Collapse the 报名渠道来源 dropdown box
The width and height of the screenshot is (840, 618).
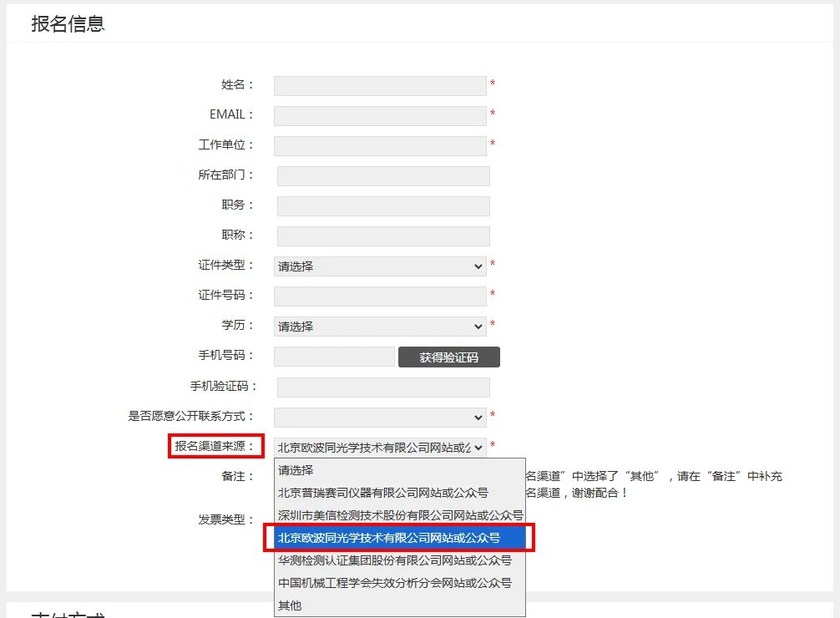click(x=380, y=447)
